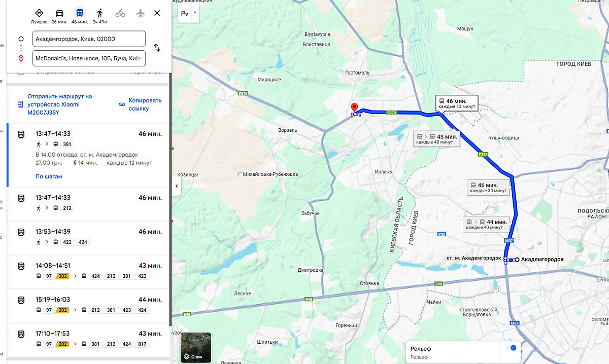The width and height of the screenshot is (609, 364).
Task: Swap start and destination points
Action: point(157,48)
